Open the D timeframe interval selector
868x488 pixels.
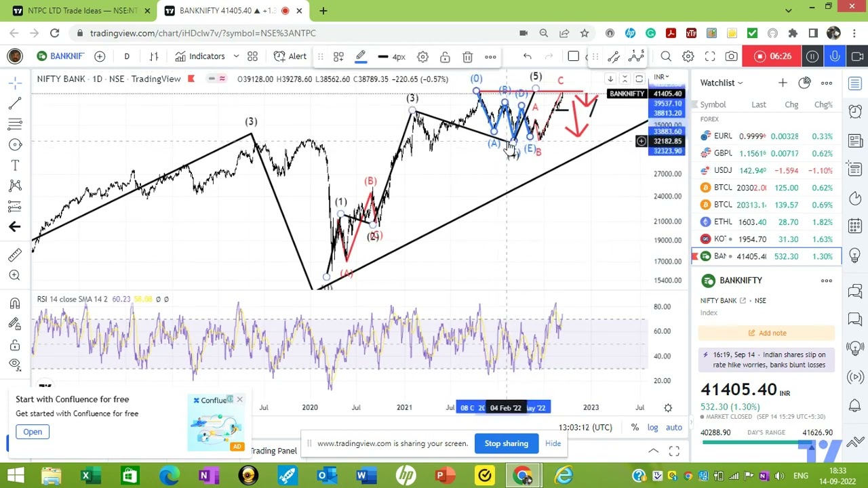point(126,56)
